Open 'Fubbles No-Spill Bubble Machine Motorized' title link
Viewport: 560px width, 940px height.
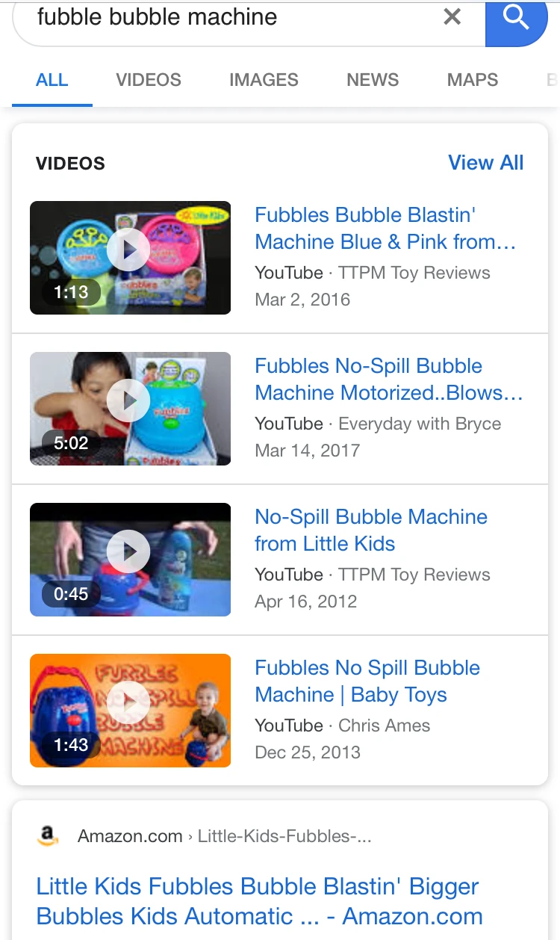tap(388, 380)
